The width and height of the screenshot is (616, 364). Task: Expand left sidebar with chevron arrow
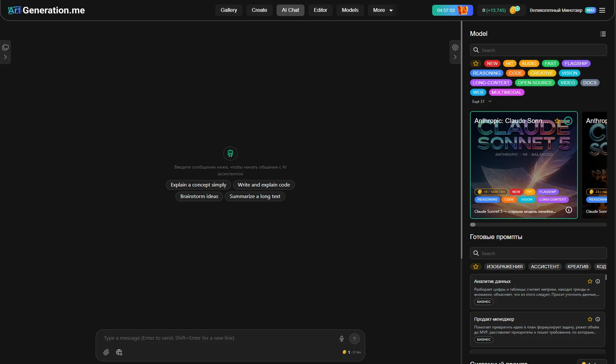[5, 57]
